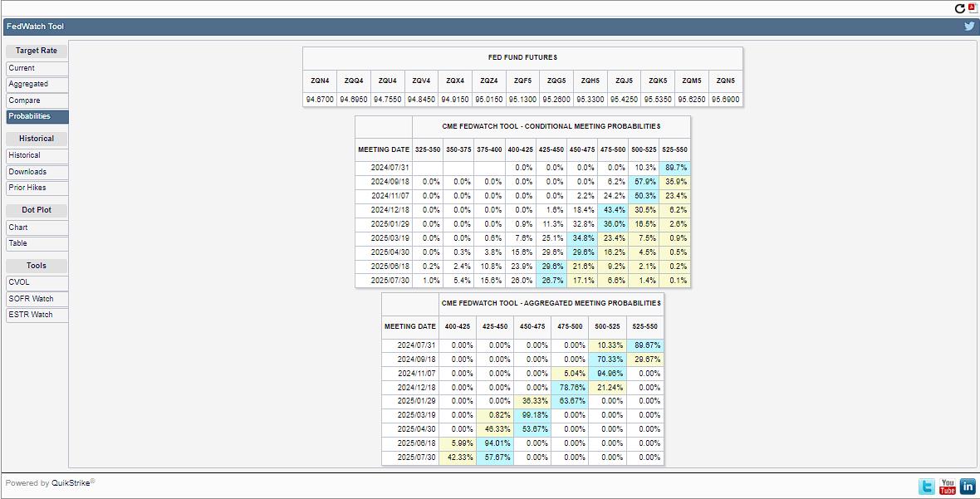The height and width of the screenshot is (499, 980).
Task: Launch the CVOL tool
Action: tap(37, 282)
